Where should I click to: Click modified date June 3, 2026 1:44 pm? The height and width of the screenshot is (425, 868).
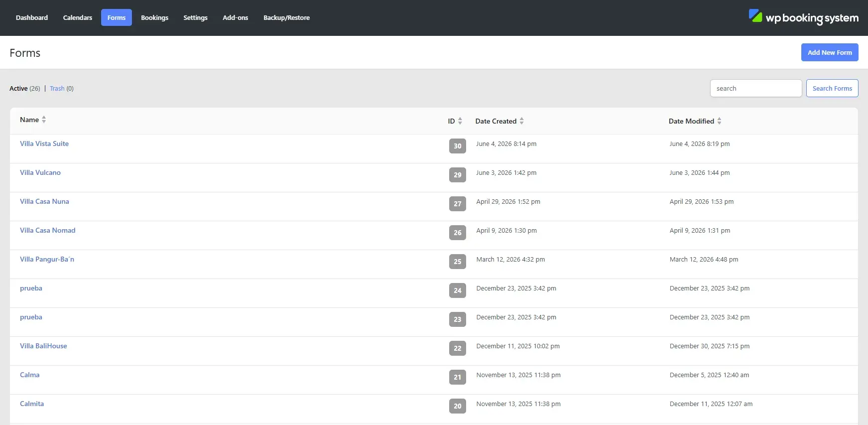pos(700,172)
